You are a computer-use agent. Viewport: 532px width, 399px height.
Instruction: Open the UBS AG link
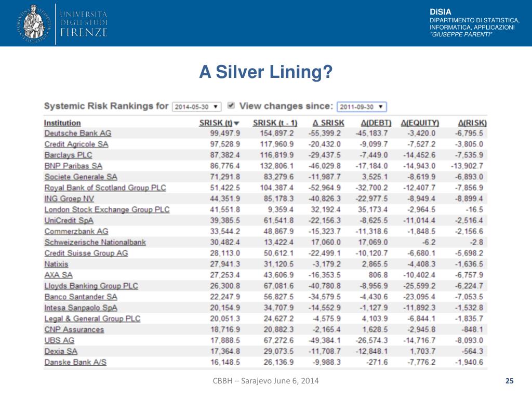click(59, 340)
